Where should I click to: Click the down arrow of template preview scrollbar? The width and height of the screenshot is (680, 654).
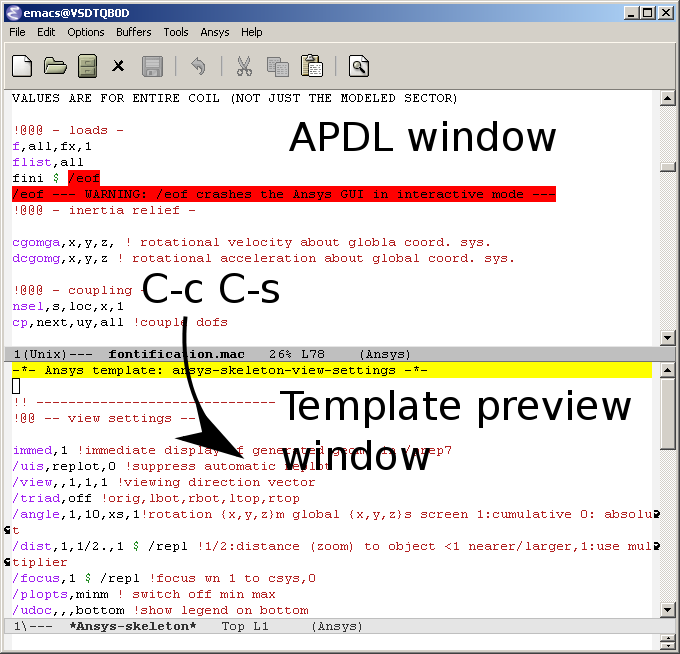coord(667,610)
